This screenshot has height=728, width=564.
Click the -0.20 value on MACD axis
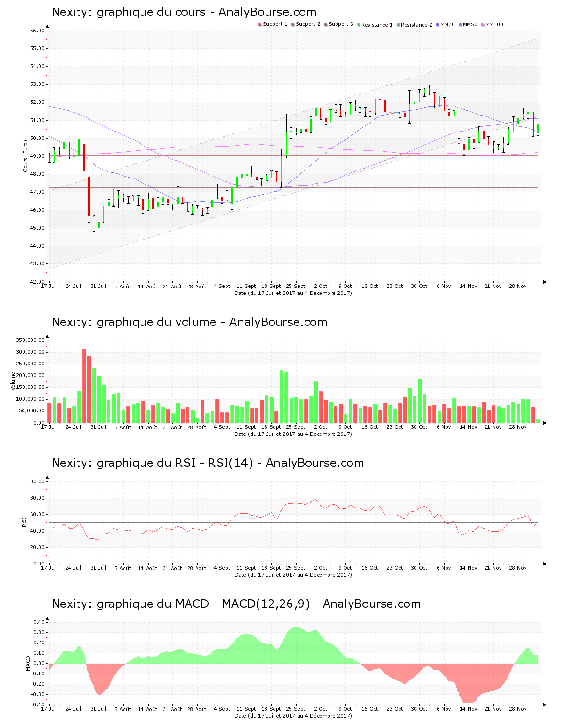pos(38,684)
